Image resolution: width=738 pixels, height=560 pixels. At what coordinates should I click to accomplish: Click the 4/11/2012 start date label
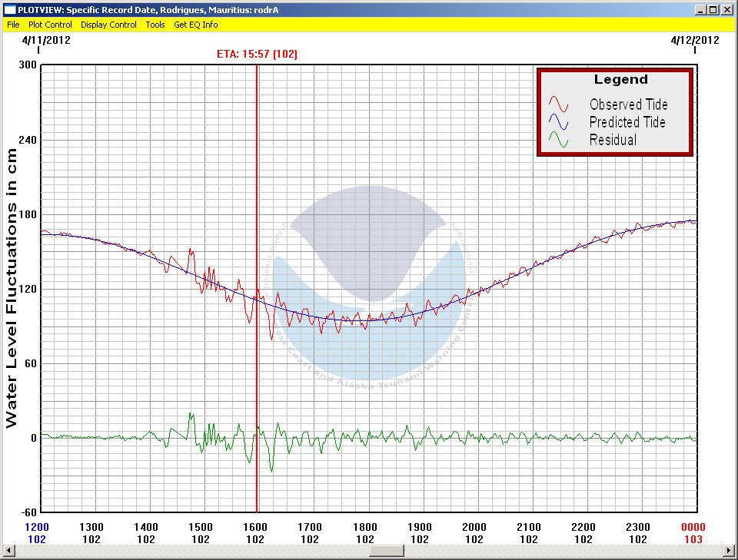(x=46, y=40)
